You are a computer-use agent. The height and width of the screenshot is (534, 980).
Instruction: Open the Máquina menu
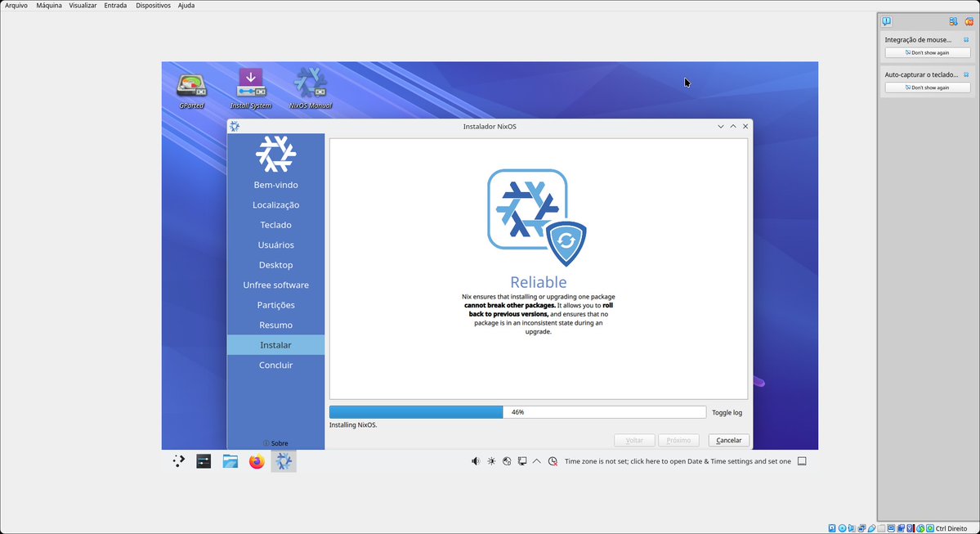point(49,5)
